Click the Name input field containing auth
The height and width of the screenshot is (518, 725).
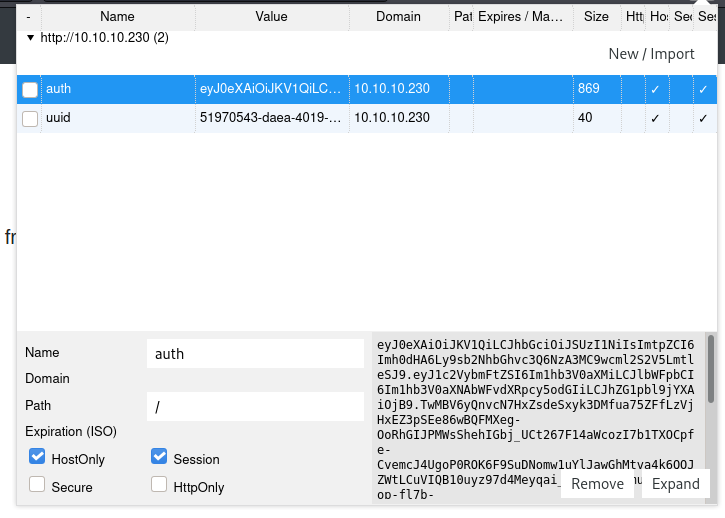coord(255,353)
